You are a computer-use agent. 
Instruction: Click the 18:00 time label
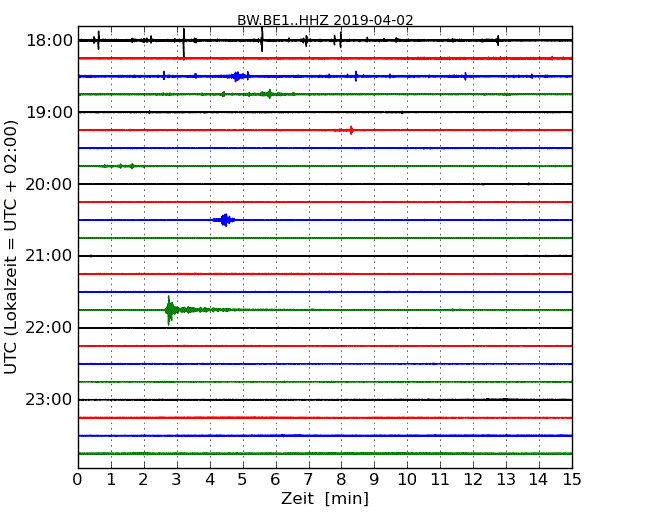(49, 41)
